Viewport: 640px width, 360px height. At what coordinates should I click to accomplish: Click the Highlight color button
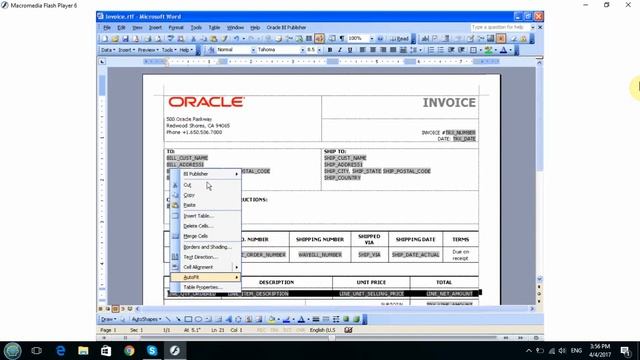click(x=488, y=50)
